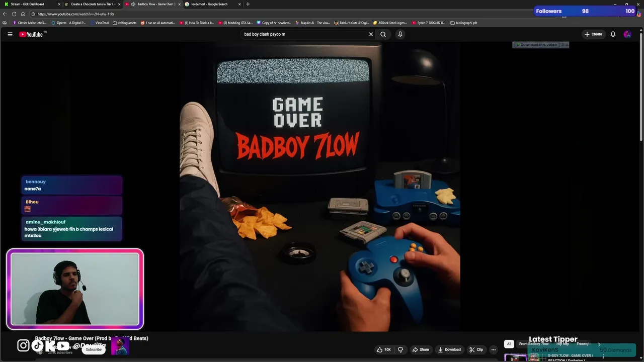Screen dimensions: 644x362
Task: Open the Modding GTA SA bookmark
Action: click(235, 23)
